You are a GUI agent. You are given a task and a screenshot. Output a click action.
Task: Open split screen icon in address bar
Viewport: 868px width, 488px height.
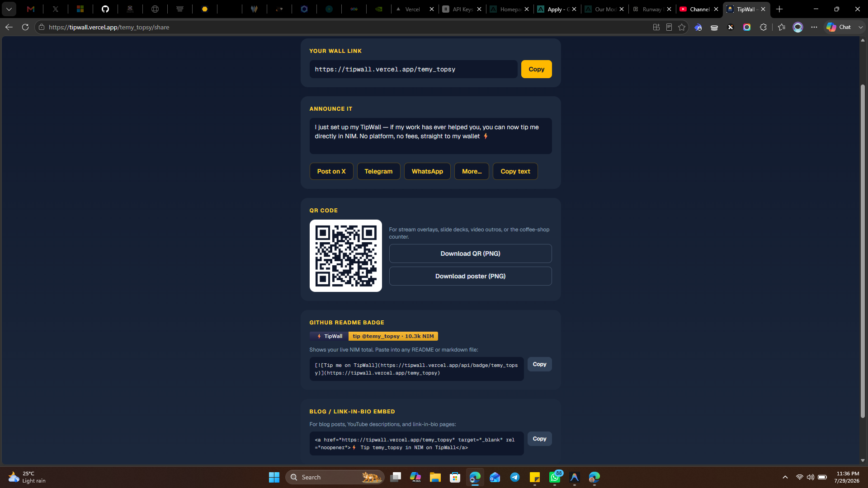[656, 27]
